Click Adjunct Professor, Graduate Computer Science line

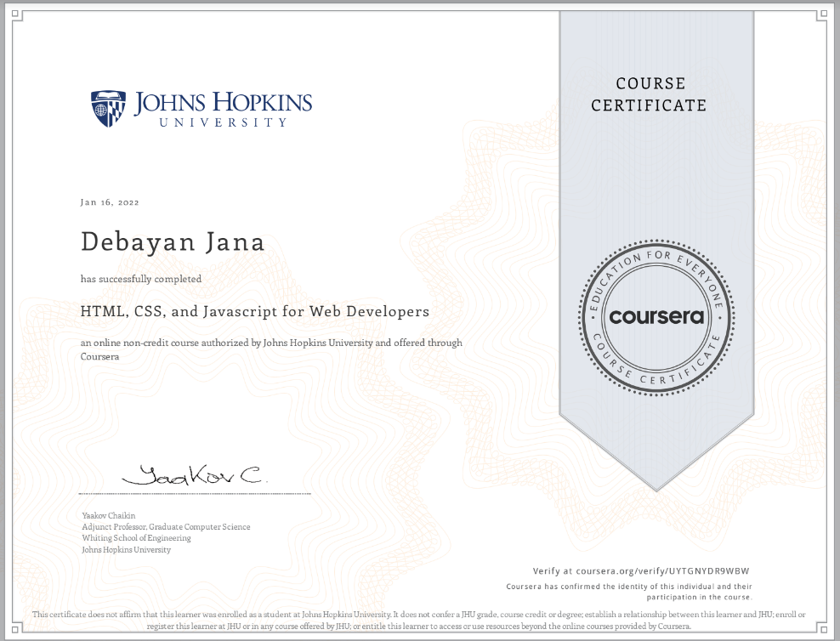(166, 527)
